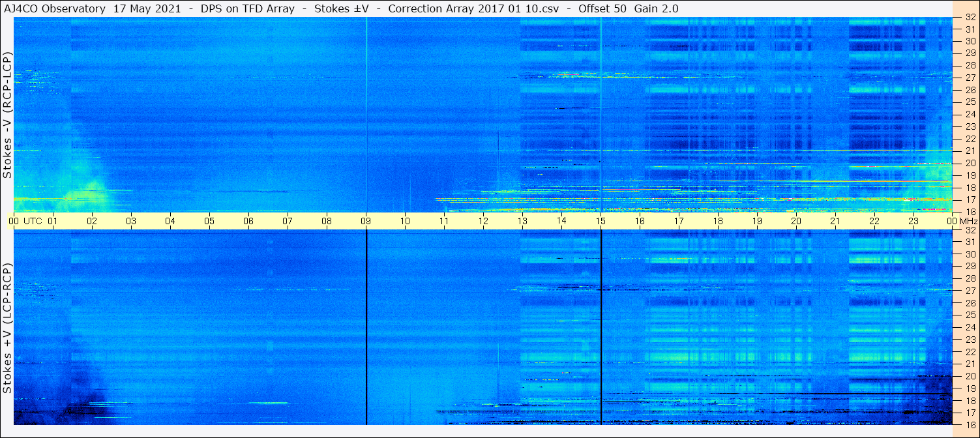Click the black vertical line at 09 UTC in lower plot

click(x=366, y=327)
